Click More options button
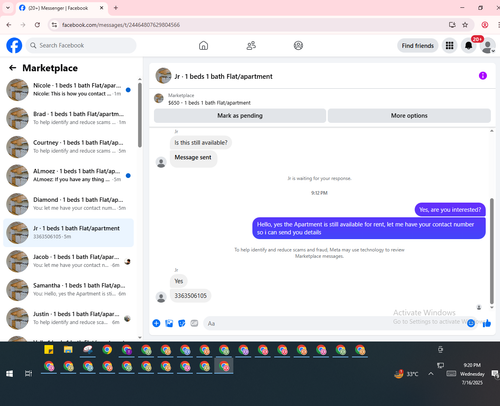500x406 pixels. pyautogui.click(x=409, y=116)
